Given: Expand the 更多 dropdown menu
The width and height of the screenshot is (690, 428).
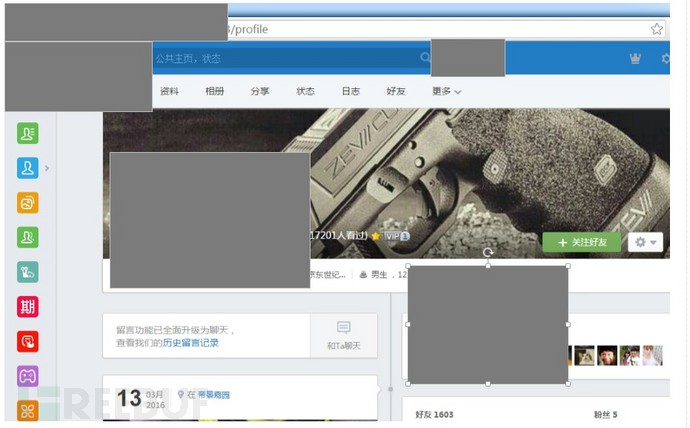Looking at the screenshot, I should point(446,91).
